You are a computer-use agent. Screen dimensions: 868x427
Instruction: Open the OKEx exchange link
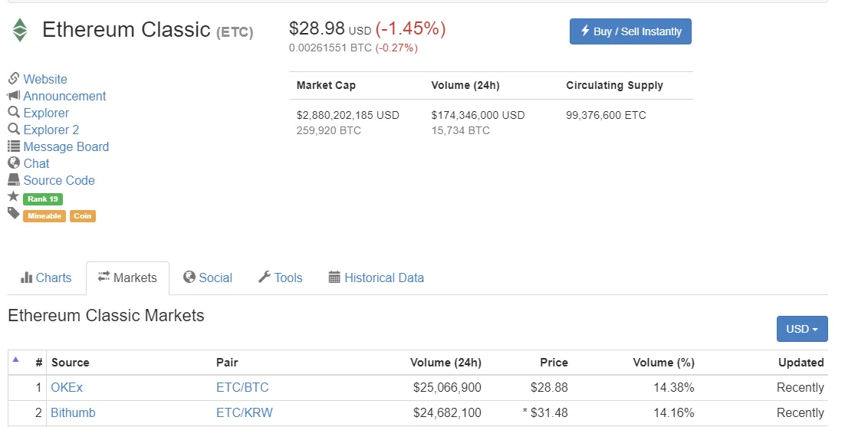[x=67, y=388]
